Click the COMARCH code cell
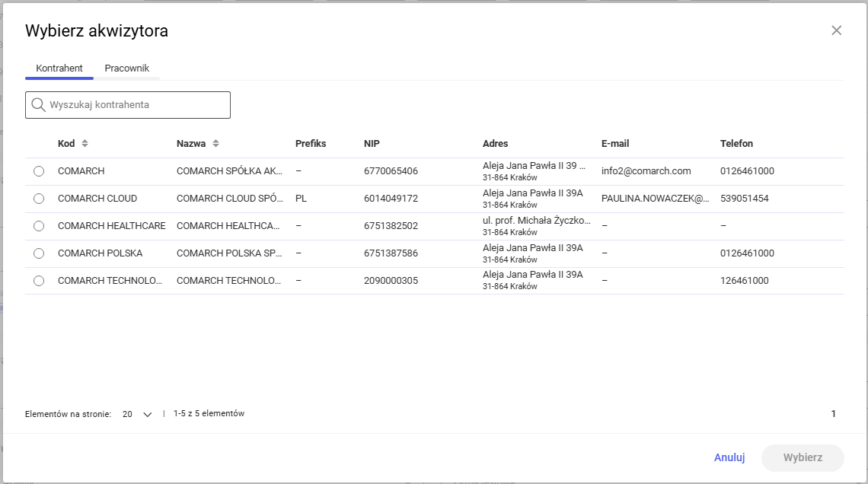This screenshot has width=868, height=484. [81, 171]
